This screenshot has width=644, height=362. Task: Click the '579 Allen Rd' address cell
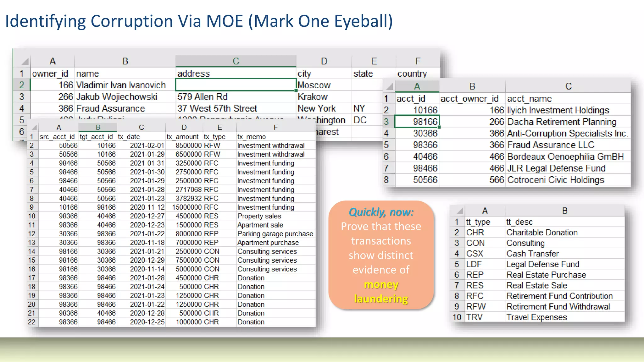[x=236, y=96]
